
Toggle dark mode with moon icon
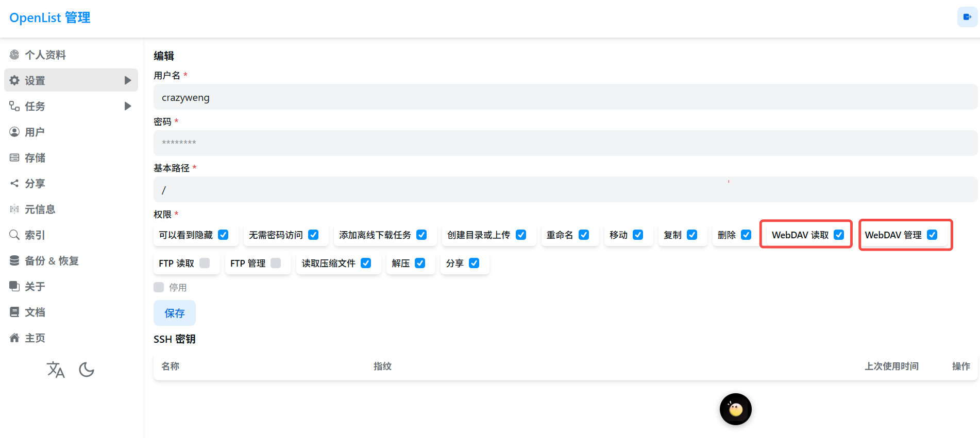(x=87, y=370)
